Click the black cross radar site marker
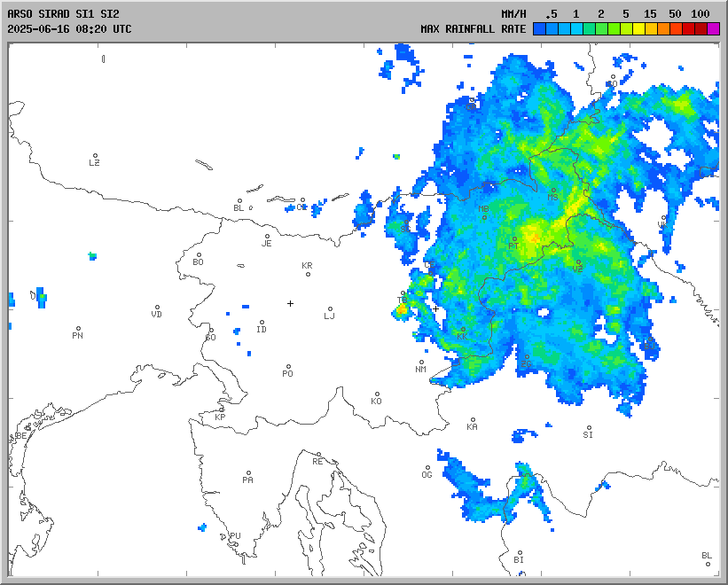Image resolution: width=728 pixels, height=585 pixels. tap(290, 303)
